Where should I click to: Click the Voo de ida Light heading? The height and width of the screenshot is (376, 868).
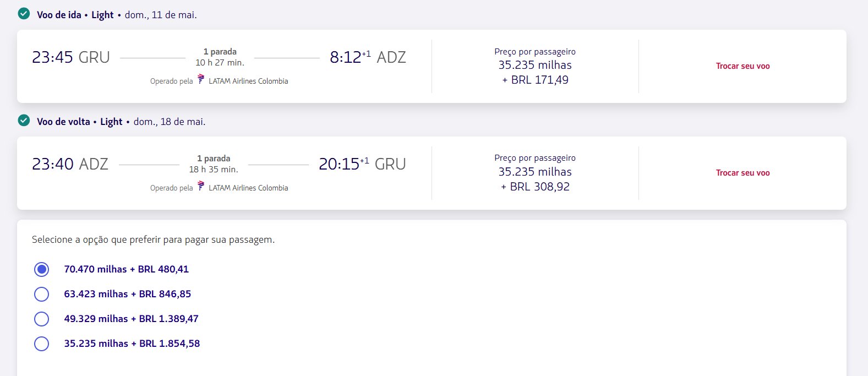[x=75, y=15]
